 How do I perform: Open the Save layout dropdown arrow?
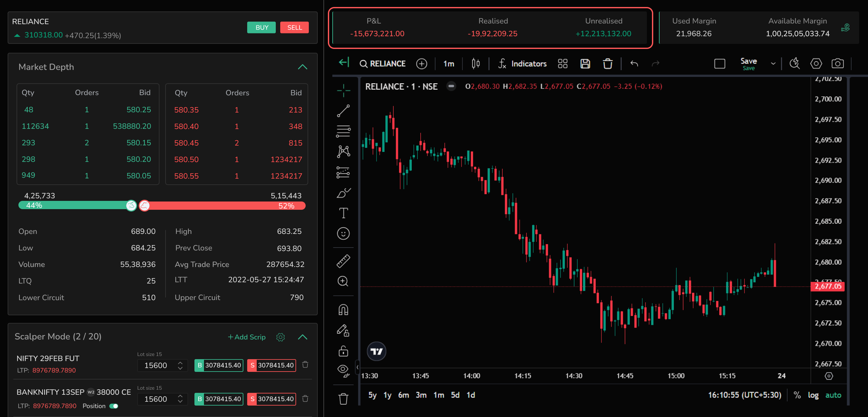click(773, 64)
